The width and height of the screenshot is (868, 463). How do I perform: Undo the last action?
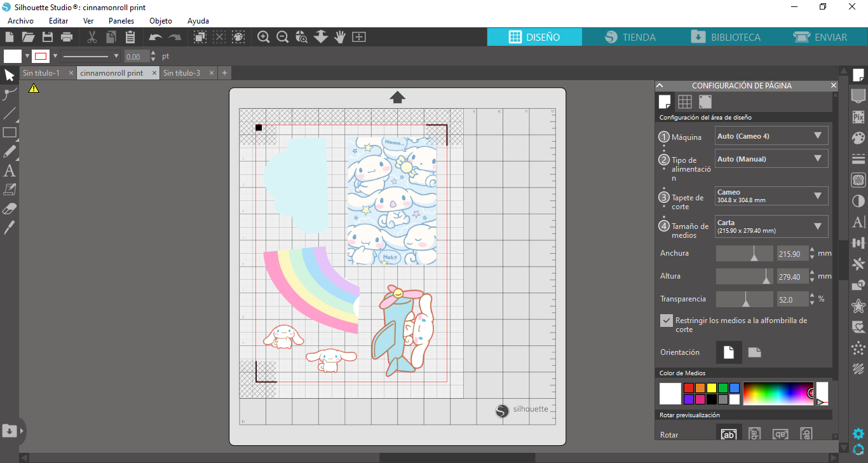155,38
